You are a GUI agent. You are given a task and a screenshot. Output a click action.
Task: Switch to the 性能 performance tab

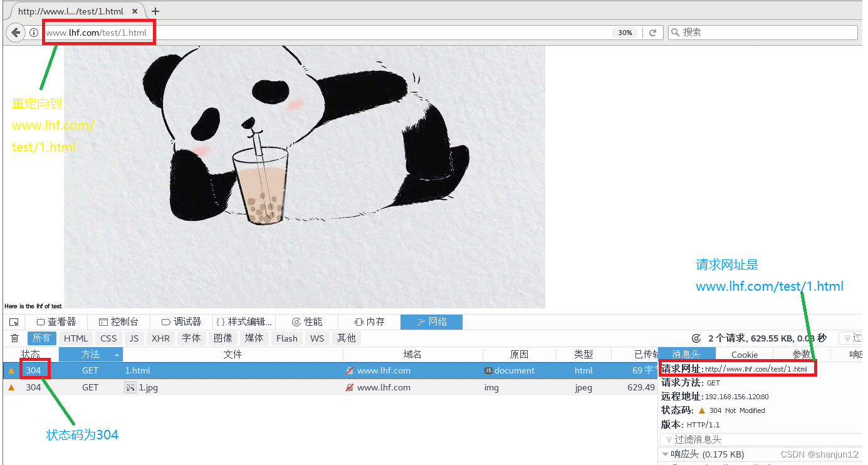point(307,322)
